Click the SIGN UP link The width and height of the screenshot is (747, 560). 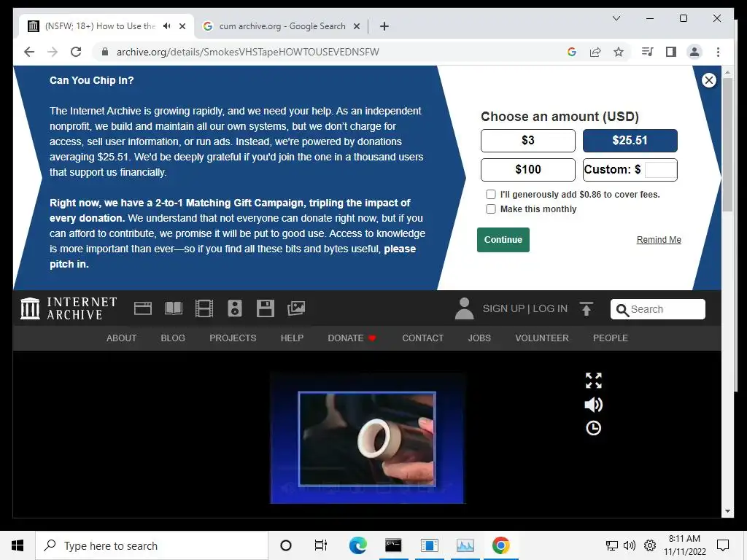tap(503, 308)
